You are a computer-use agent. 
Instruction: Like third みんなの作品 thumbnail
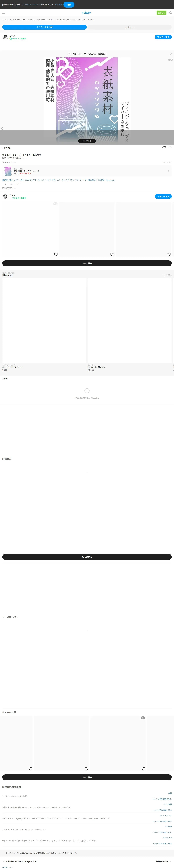pos(143,769)
